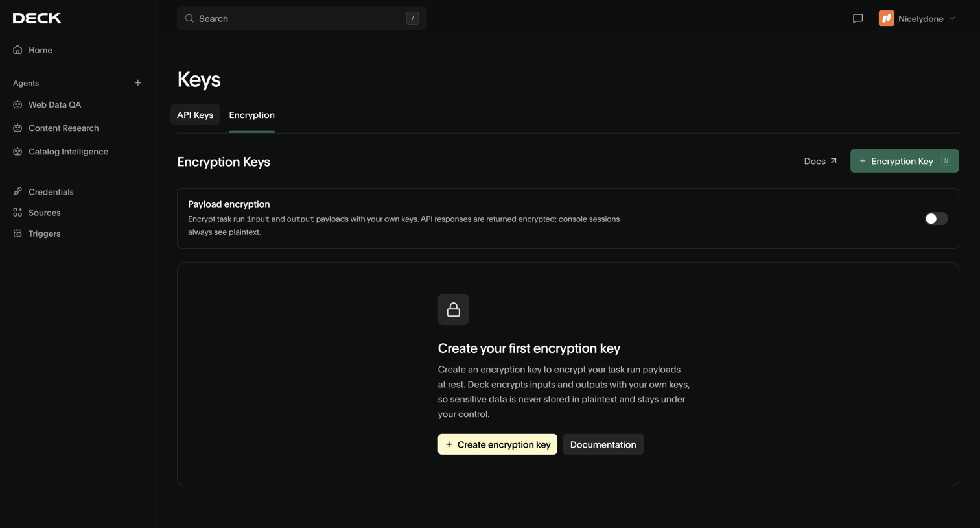Viewport: 980px width, 528px height.
Task: Click 'Create your first encryption key' heading
Action: coord(529,348)
